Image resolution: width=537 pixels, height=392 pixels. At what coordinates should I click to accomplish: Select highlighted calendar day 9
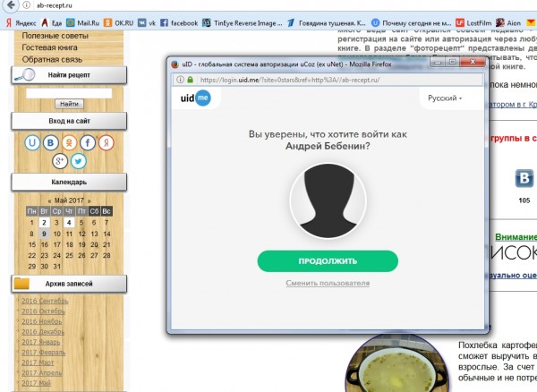click(44, 234)
